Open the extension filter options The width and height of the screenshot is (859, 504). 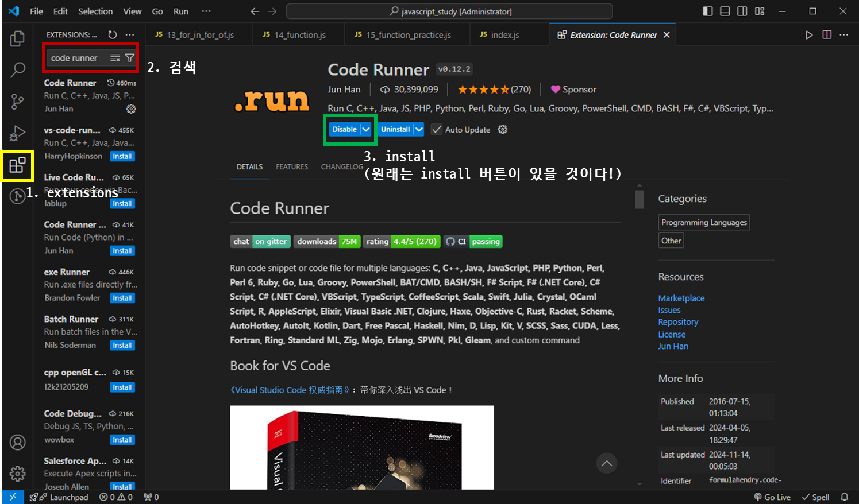tap(130, 58)
